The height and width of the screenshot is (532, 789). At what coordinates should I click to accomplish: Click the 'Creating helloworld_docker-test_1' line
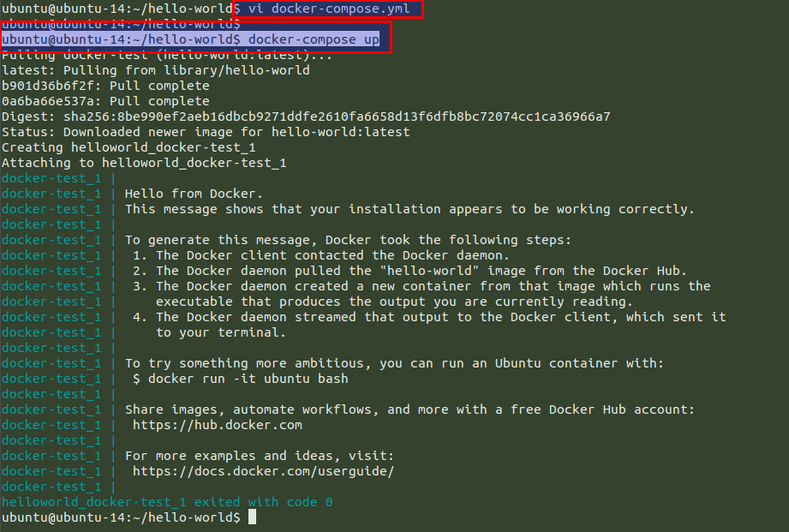[x=129, y=147]
